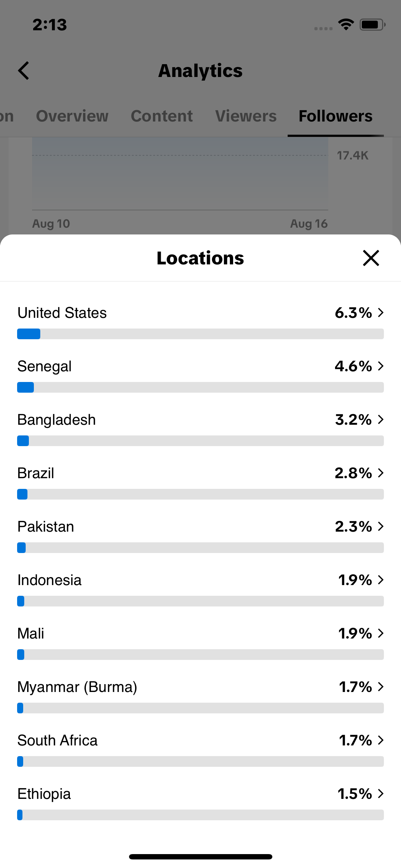This screenshot has height=868, width=401.
Task: Close the Locations sheet with the X icon
Action: click(371, 258)
